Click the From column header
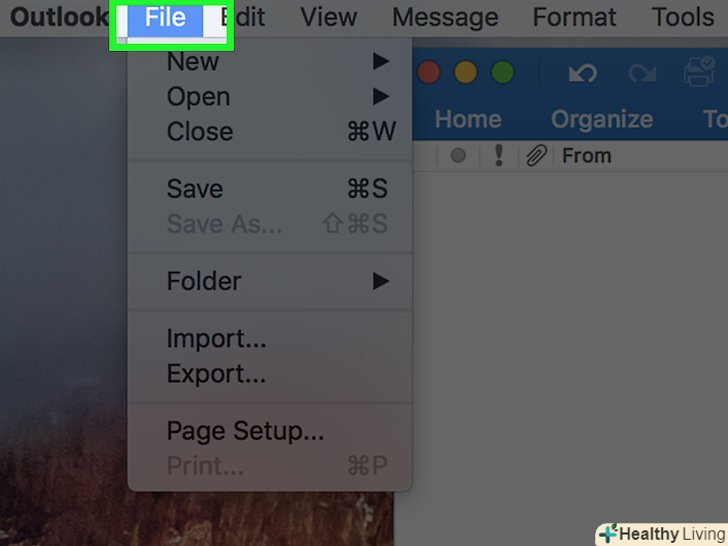The image size is (728, 546). (586, 156)
